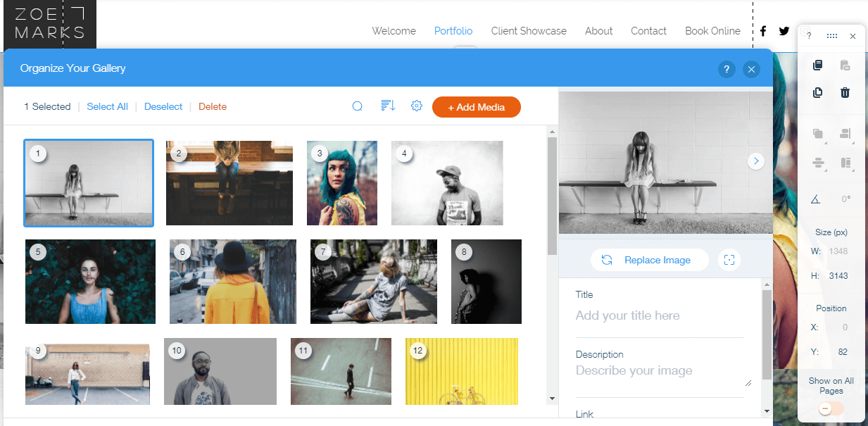Open the Client Showcase page
This screenshot has width=868, height=426.
click(x=529, y=31)
